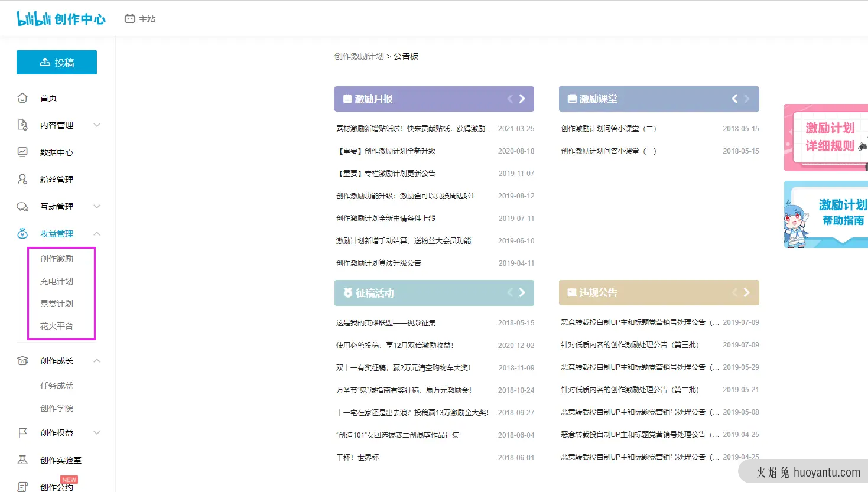Collapse the 收益管理 menu chevron

pos(97,234)
